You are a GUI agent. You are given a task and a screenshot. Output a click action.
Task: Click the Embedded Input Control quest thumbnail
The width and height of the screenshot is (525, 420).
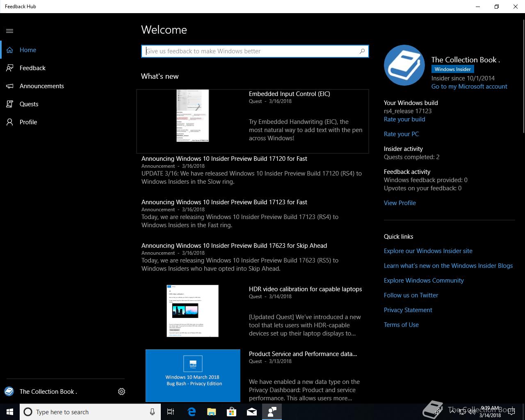click(193, 116)
